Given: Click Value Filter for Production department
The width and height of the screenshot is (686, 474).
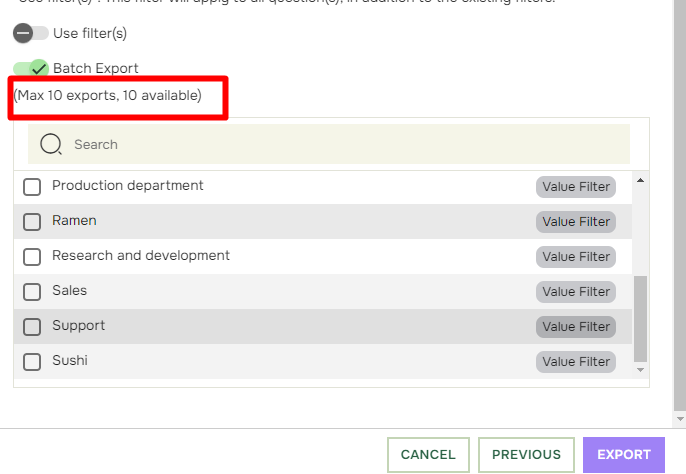Looking at the screenshot, I should [x=576, y=187].
